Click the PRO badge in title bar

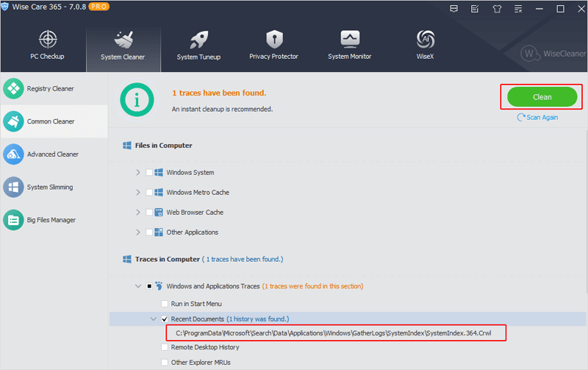(x=98, y=7)
